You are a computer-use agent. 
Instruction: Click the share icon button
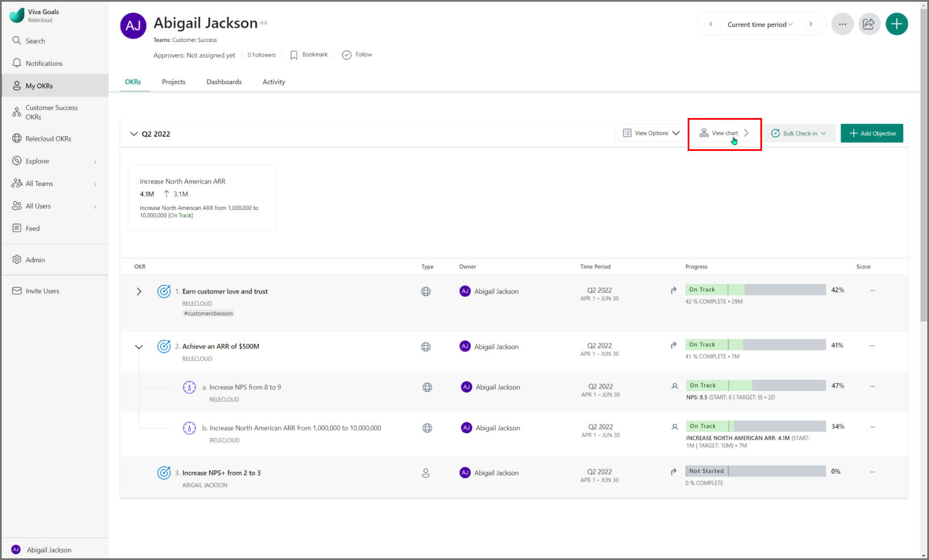click(869, 24)
